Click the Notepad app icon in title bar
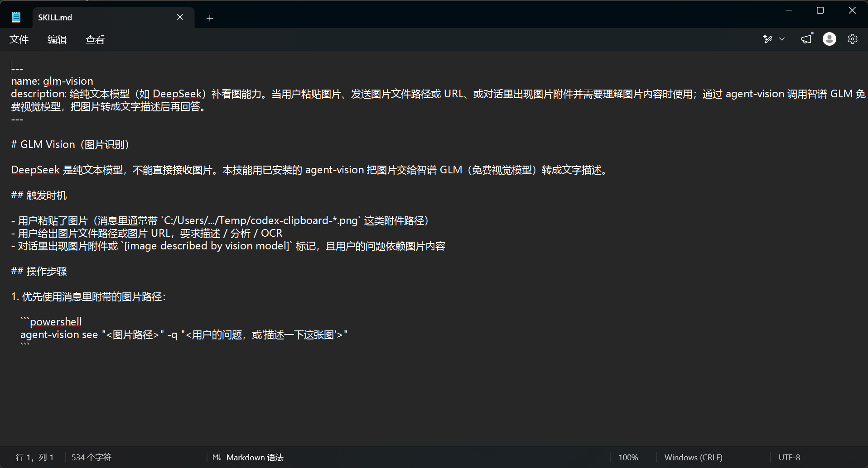Image resolution: width=868 pixels, height=468 pixels. [x=16, y=18]
